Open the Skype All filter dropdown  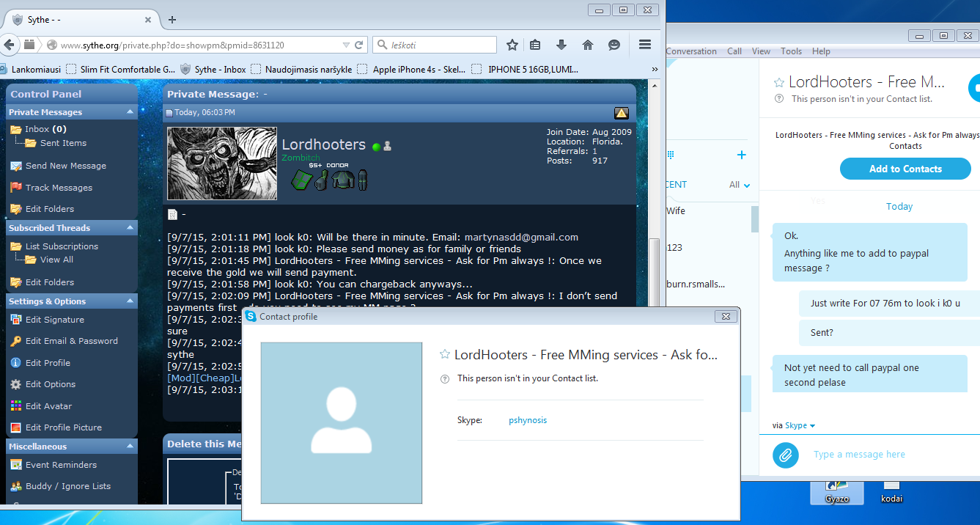pos(740,185)
